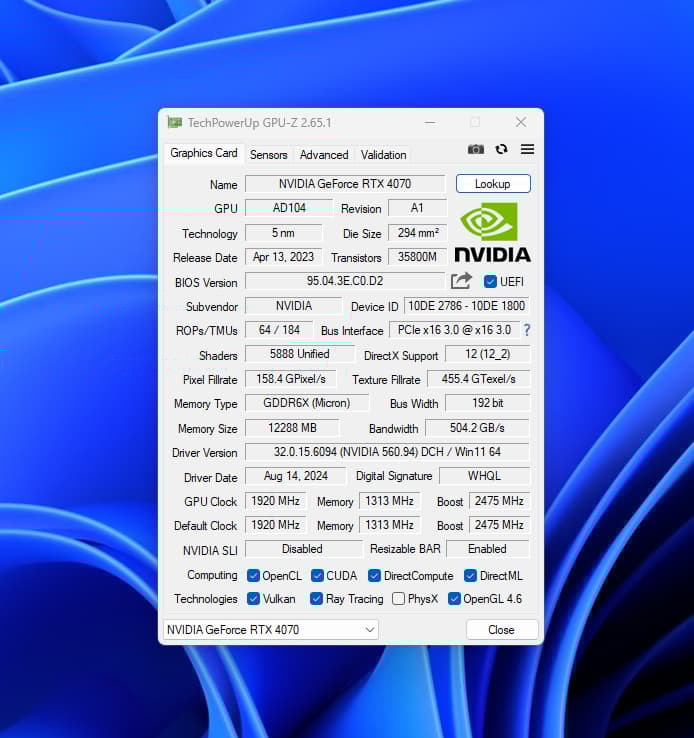
Task: Click the Memory Type value GDDR6X (Micron)
Action: pyautogui.click(x=307, y=403)
